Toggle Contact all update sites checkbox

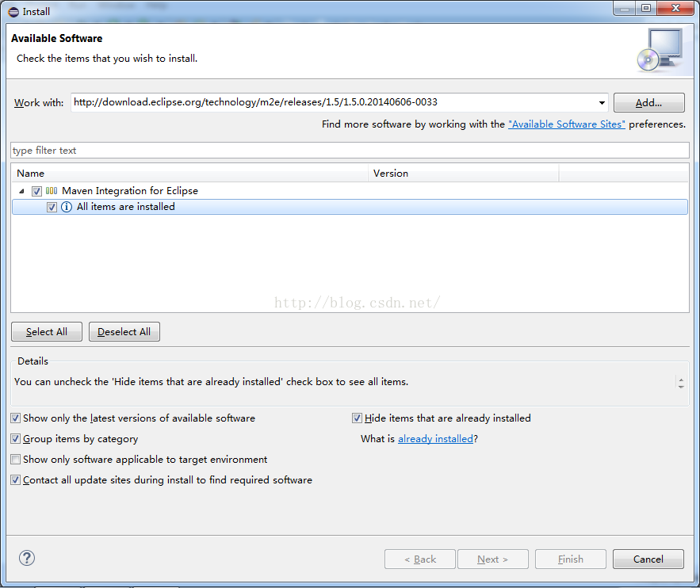pos(16,480)
